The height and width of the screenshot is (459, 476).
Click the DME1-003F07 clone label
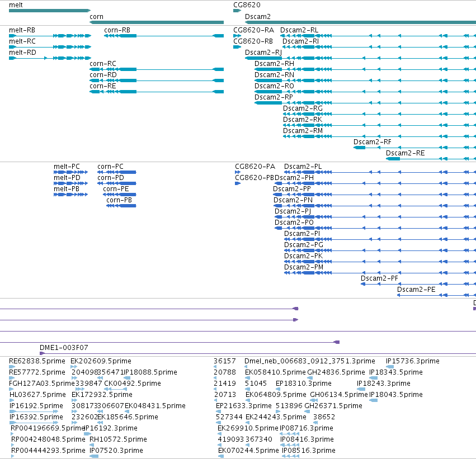tap(64, 348)
